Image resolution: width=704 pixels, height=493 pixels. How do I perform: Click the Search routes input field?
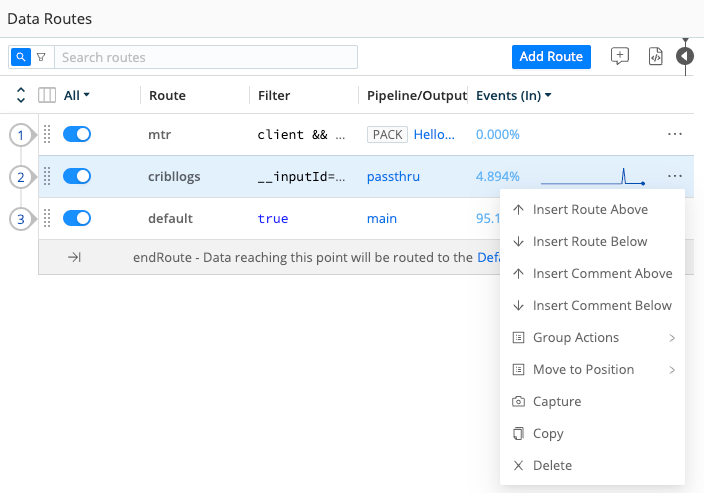(x=207, y=57)
